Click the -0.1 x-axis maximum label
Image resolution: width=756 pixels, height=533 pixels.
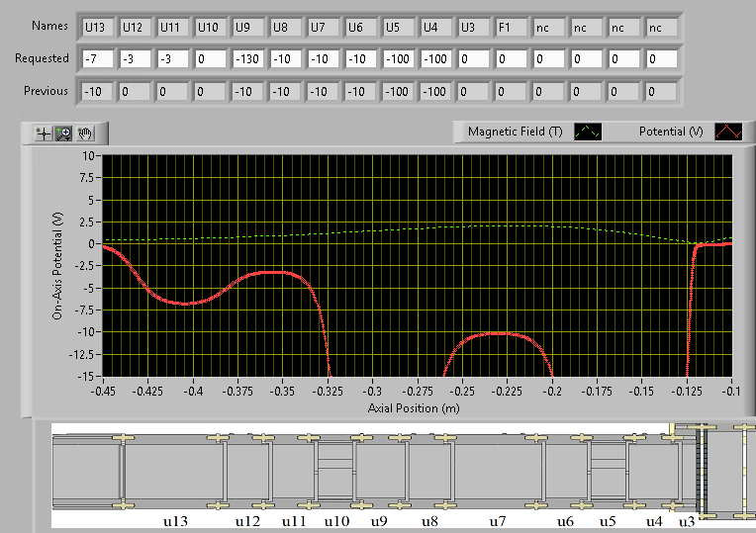pyautogui.click(x=731, y=391)
